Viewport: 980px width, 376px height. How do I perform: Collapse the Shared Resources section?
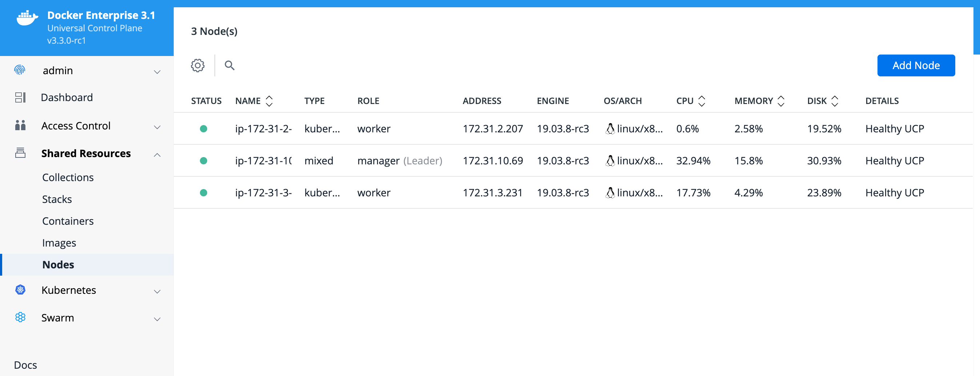[x=157, y=155]
